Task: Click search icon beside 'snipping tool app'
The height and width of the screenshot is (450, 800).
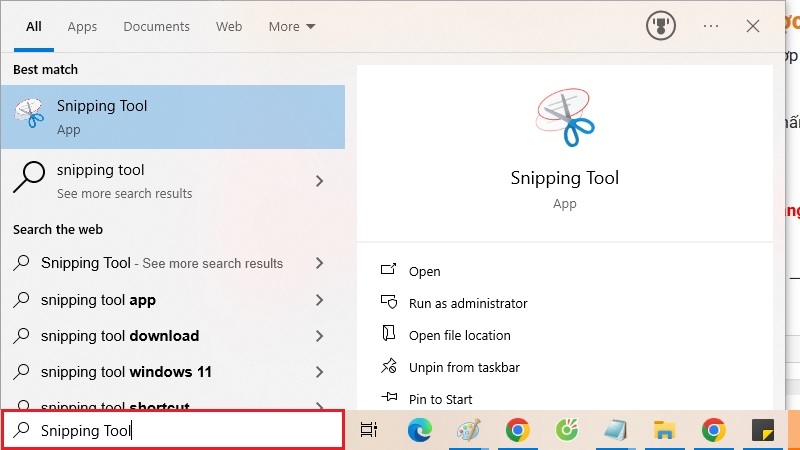Action: pyautogui.click(x=21, y=299)
